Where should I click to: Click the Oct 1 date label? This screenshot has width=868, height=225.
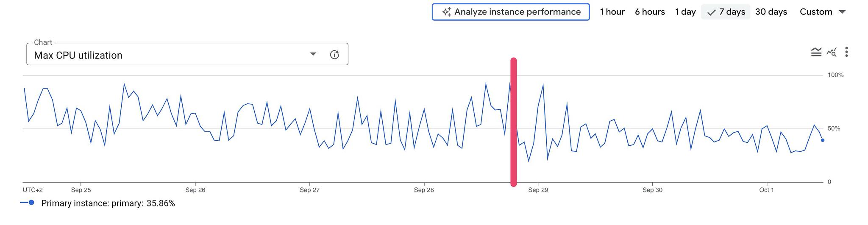tap(766, 190)
